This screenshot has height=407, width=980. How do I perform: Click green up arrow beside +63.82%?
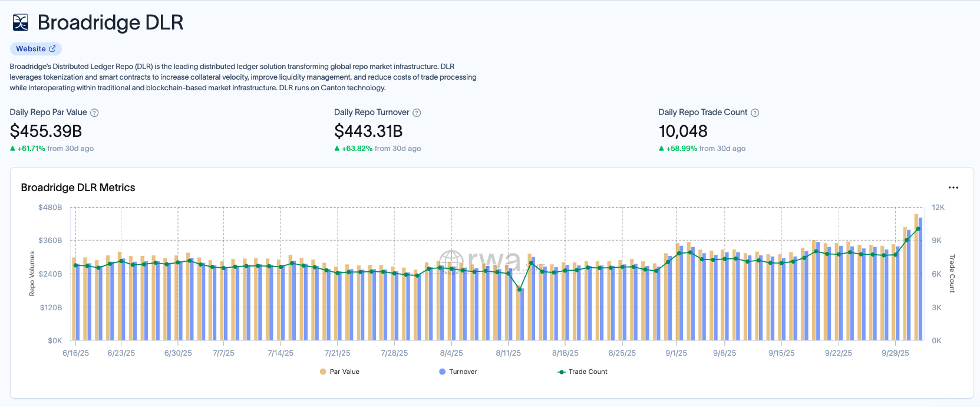[337, 149]
